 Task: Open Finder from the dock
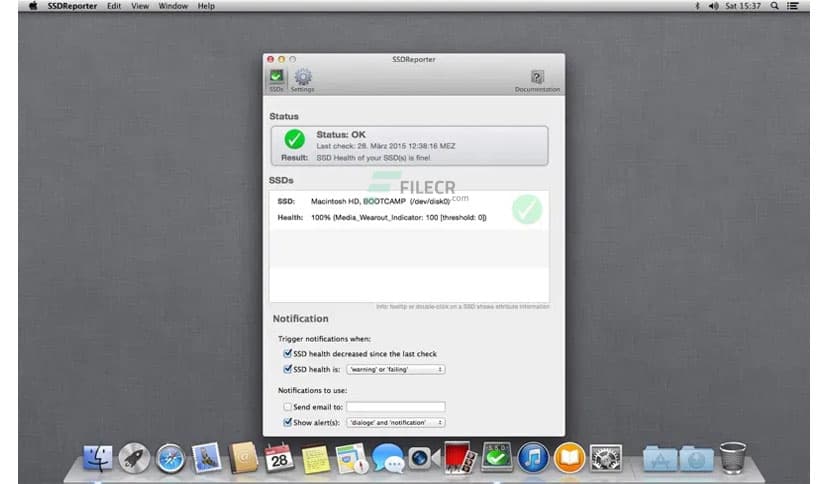click(x=98, y=458)
